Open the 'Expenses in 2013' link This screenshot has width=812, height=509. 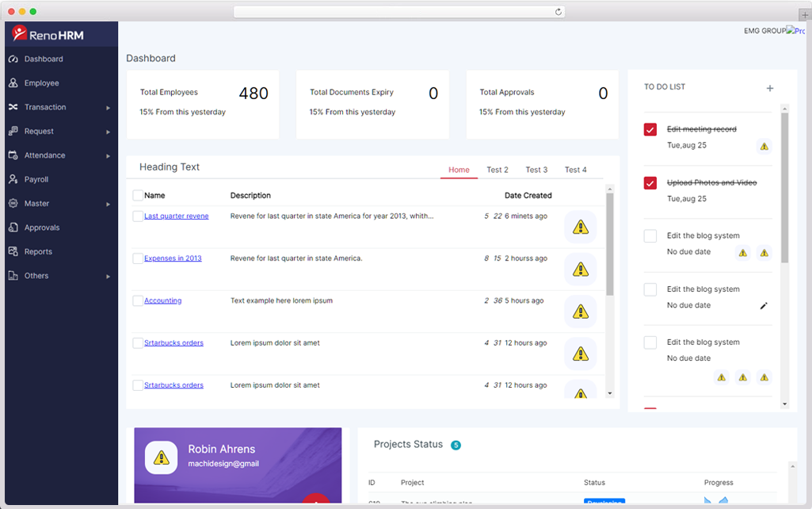click(x=173, y=258)
